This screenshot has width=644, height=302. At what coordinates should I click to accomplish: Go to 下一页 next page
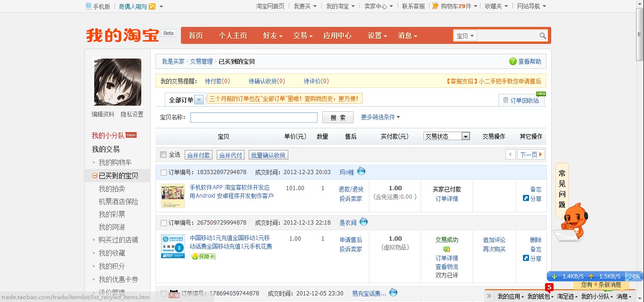click(531, 154)
